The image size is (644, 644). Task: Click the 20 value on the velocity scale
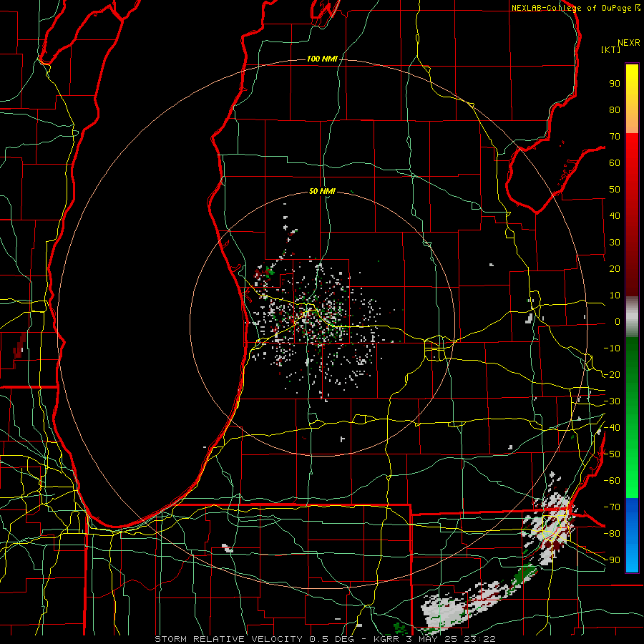(x=615, y=269)
